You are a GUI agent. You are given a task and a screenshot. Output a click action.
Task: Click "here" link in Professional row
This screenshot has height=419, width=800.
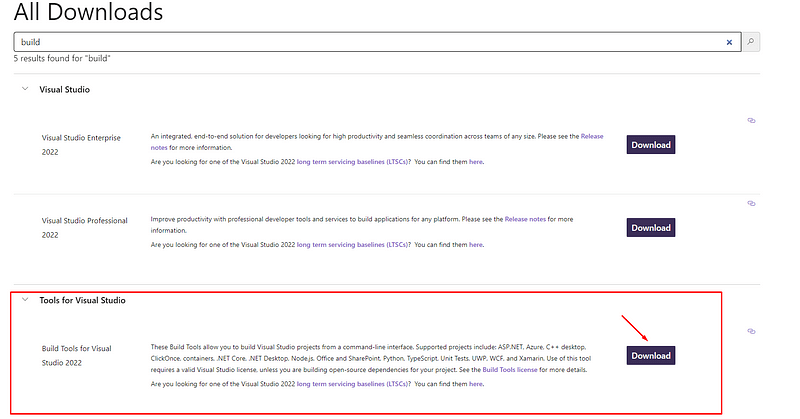click(476, 244)
